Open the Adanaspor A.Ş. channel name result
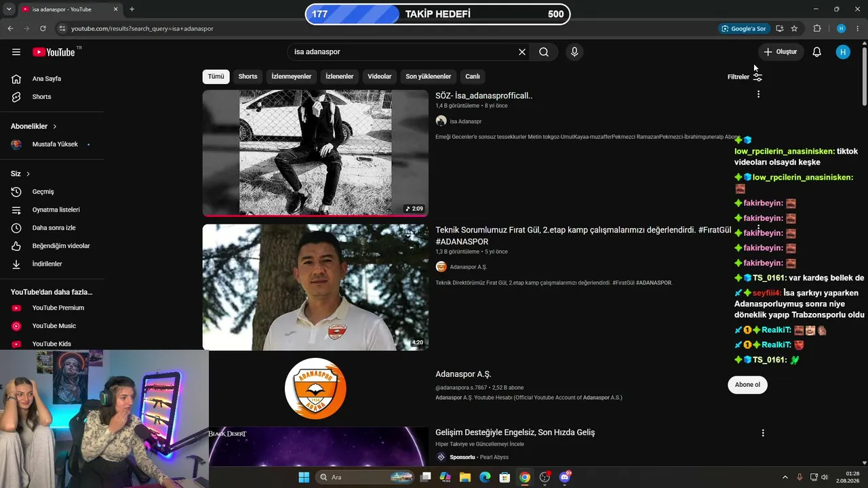 coord(463,374)
